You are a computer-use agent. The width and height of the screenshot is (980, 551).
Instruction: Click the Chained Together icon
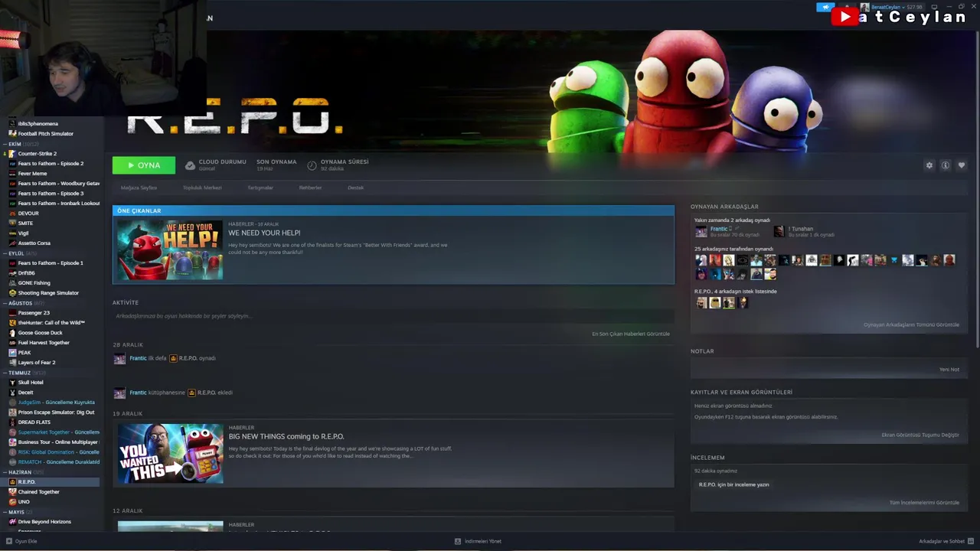(x=12, y=492)
